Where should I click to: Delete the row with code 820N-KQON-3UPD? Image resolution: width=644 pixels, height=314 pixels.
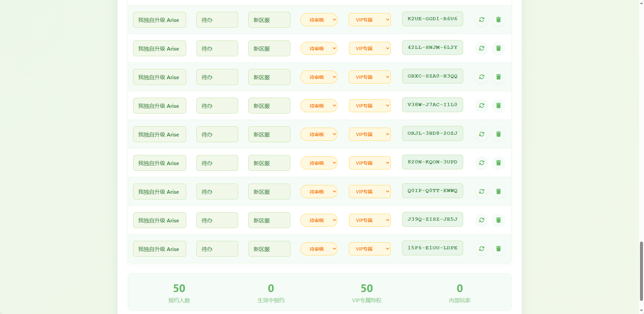pyautogui.click(x=498, y=163)
